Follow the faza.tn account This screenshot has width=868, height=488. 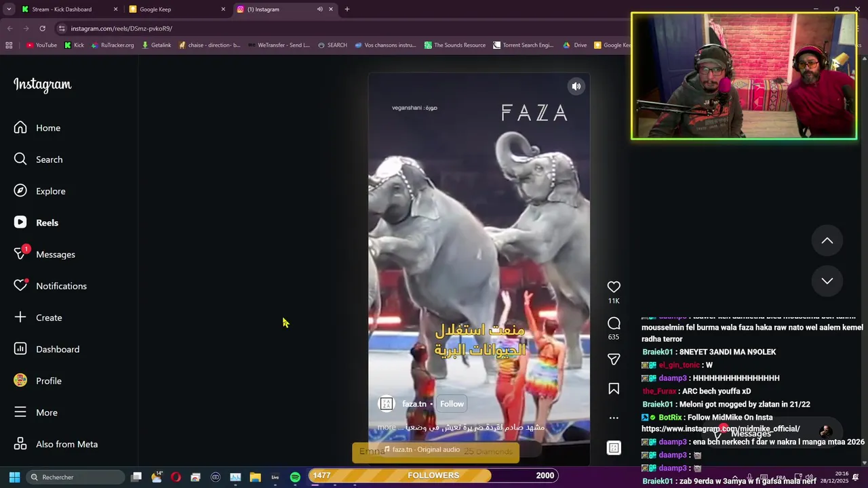(452, 404)
